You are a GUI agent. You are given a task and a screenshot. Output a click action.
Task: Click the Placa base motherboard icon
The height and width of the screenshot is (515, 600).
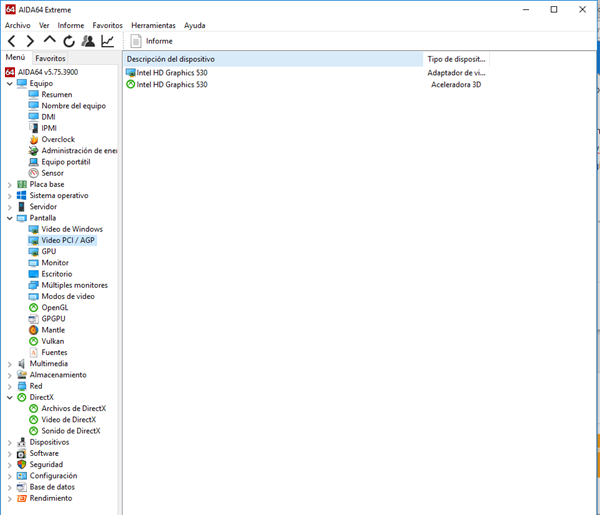tap(22, 184)
